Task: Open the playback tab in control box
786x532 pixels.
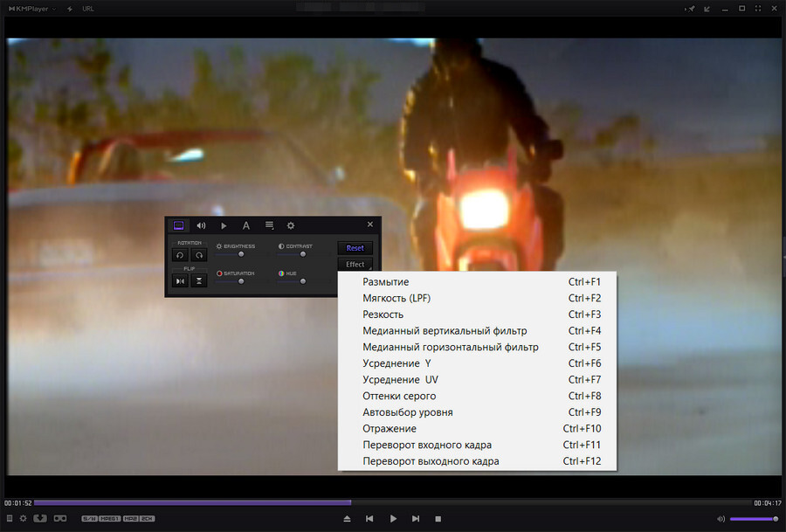Action: coord(224,225)
